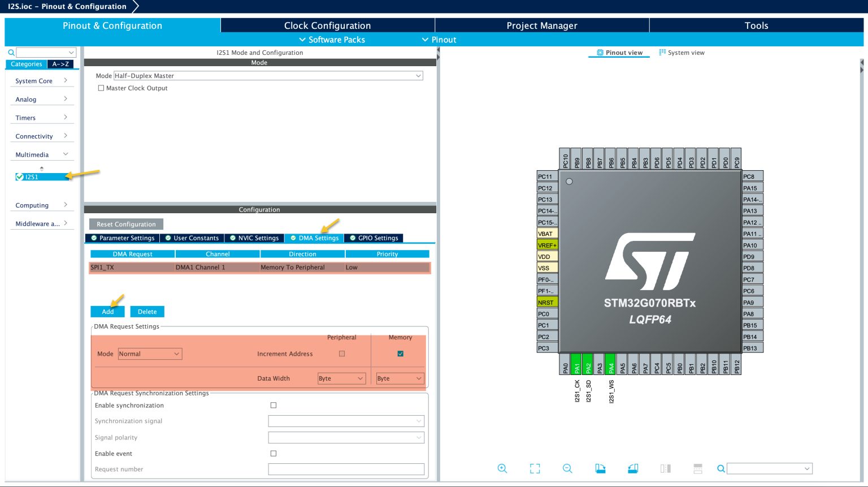Switch to the Clock Configuration tab
The width and height of the screenshot is (868, 487).
(327, 25)
